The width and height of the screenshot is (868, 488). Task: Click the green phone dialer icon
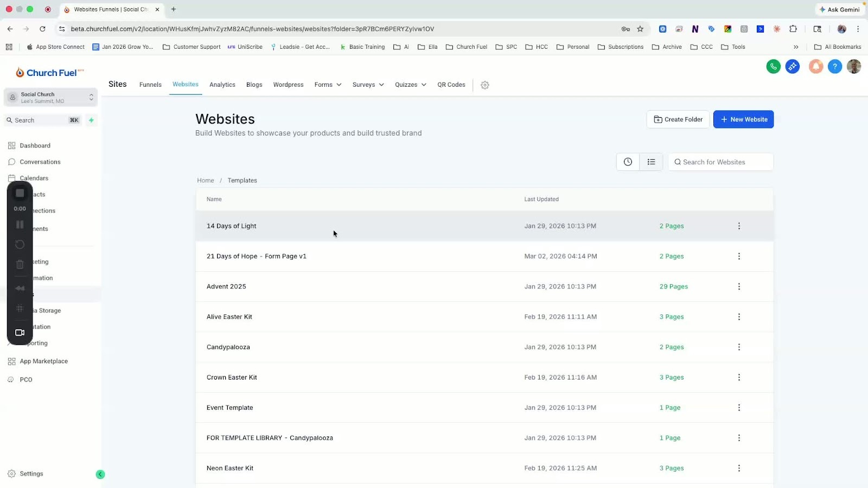pyautogui.click(x=774, y=67)
